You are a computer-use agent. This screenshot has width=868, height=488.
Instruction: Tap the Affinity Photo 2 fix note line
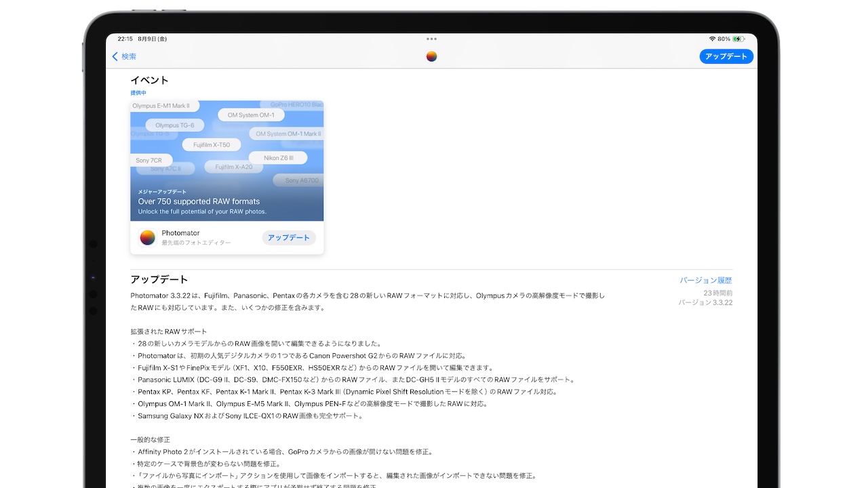[x=282, y=451]
